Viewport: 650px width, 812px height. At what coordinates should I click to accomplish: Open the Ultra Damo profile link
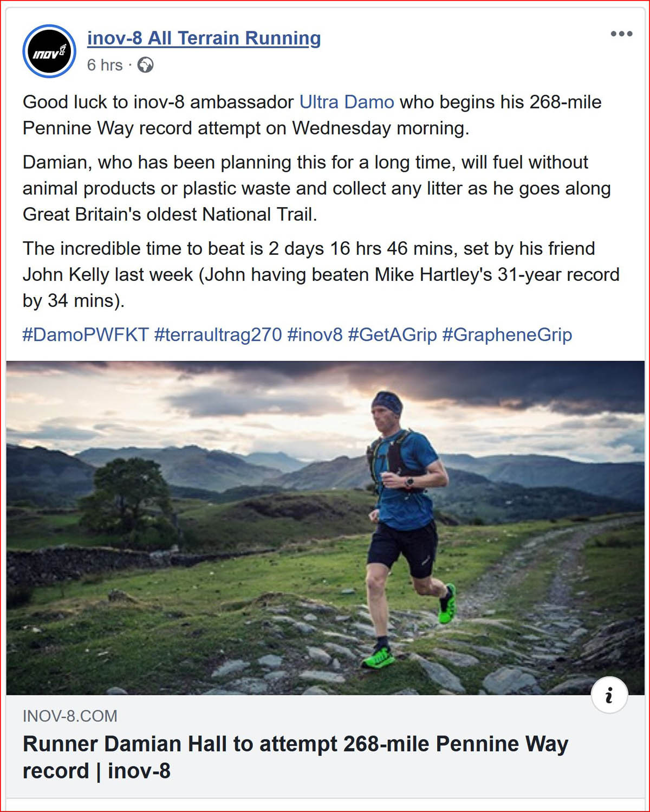point(347,102)
